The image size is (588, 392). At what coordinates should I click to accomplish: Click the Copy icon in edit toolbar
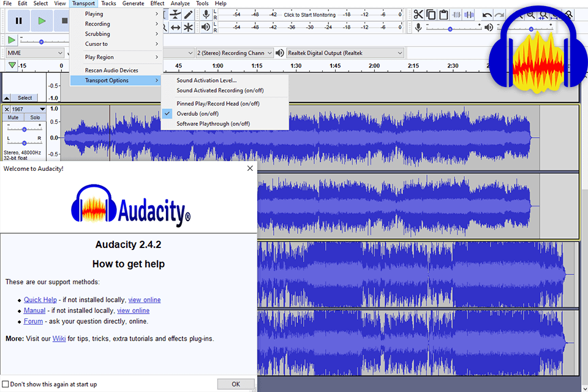coord(431,15)
